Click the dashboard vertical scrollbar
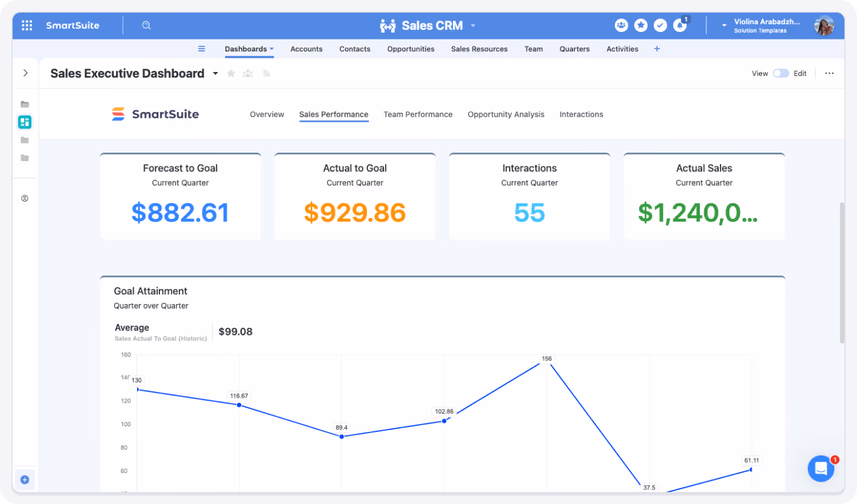The height and width of the screenshot is (504, 857). pos(842,272)
